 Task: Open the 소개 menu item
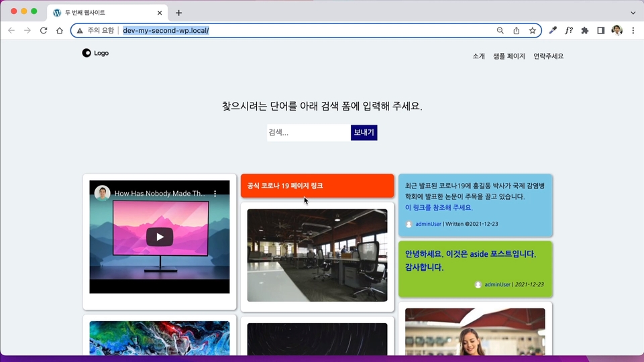click(x=478, y=56)
